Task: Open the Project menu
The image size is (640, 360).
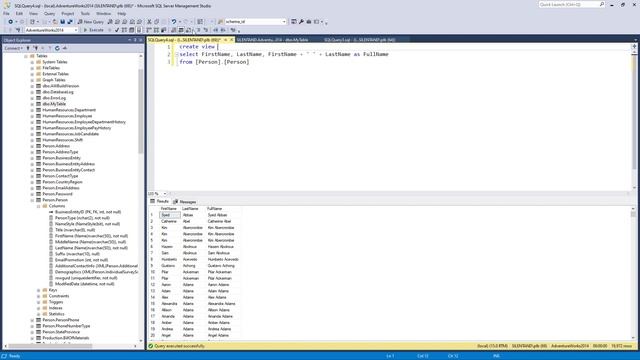Action: (67, 13)
